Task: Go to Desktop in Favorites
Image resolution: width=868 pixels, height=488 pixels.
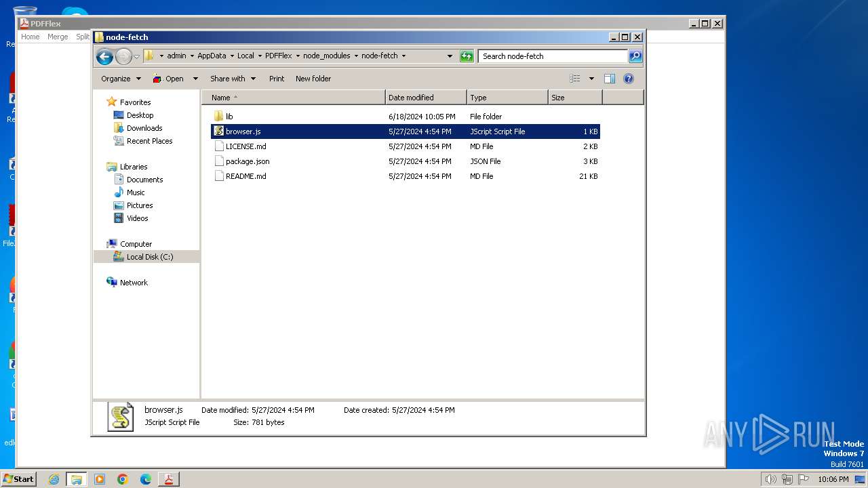Action: (x=140, y=115)
